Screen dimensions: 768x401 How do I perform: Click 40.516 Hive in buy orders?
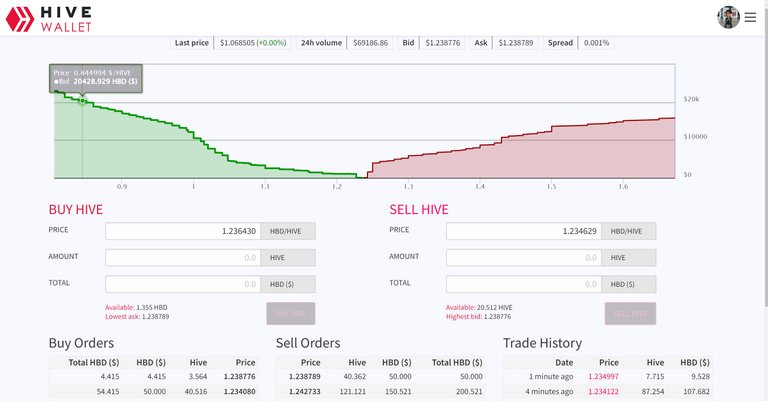(195, 392)
